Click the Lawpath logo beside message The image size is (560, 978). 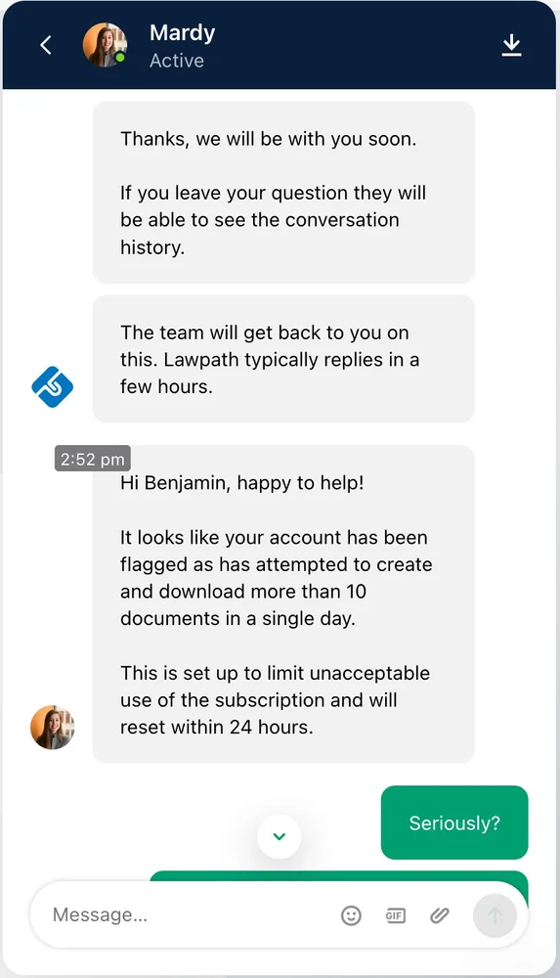(53, 386)
